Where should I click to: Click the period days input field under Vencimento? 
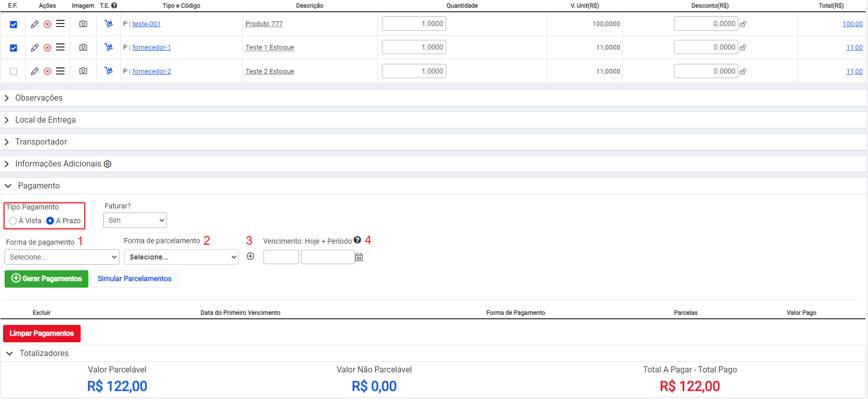(x=281, y=257)
